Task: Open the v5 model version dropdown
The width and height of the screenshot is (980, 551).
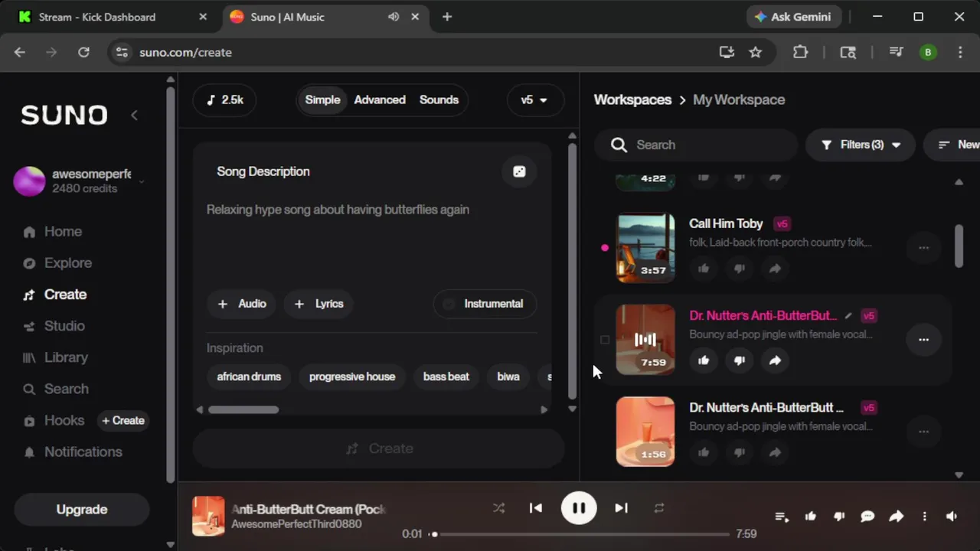Action: (534, 100)
